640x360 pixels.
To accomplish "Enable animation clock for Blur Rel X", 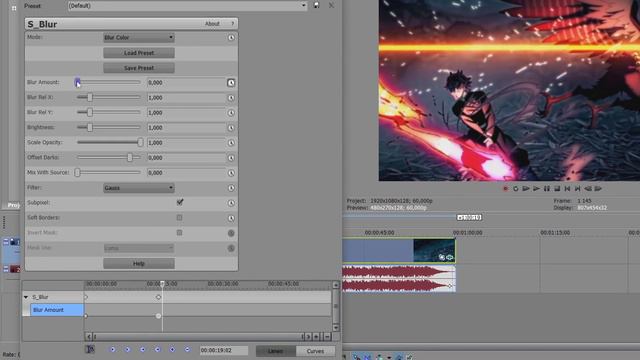I will (x=231, y=98).
